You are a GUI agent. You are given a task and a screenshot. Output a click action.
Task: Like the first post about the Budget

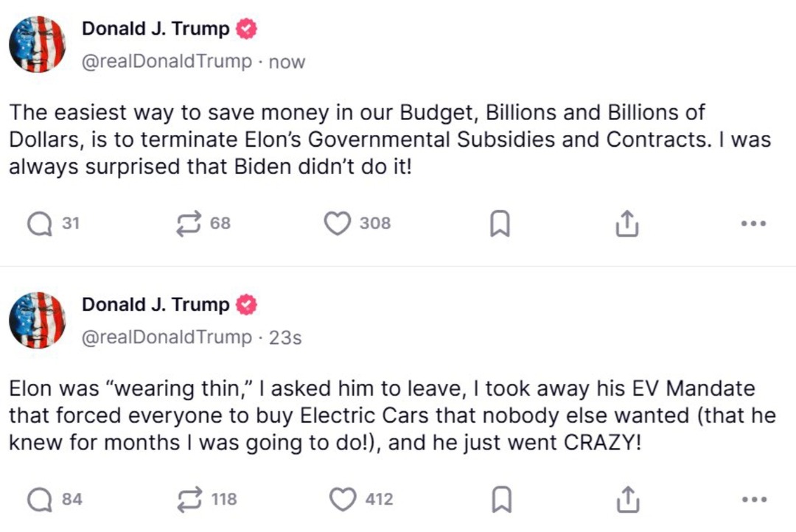click(x=336, y=223)
